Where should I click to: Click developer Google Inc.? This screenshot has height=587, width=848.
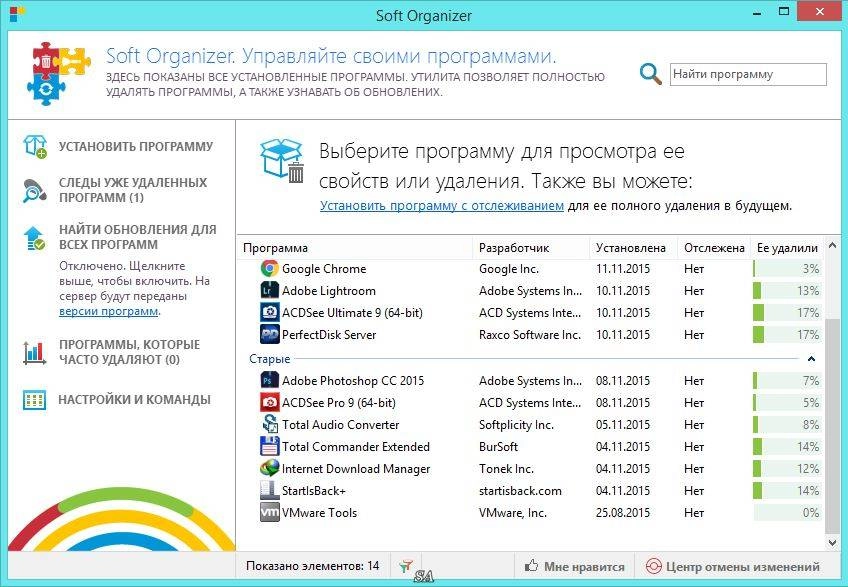[509, 269]
